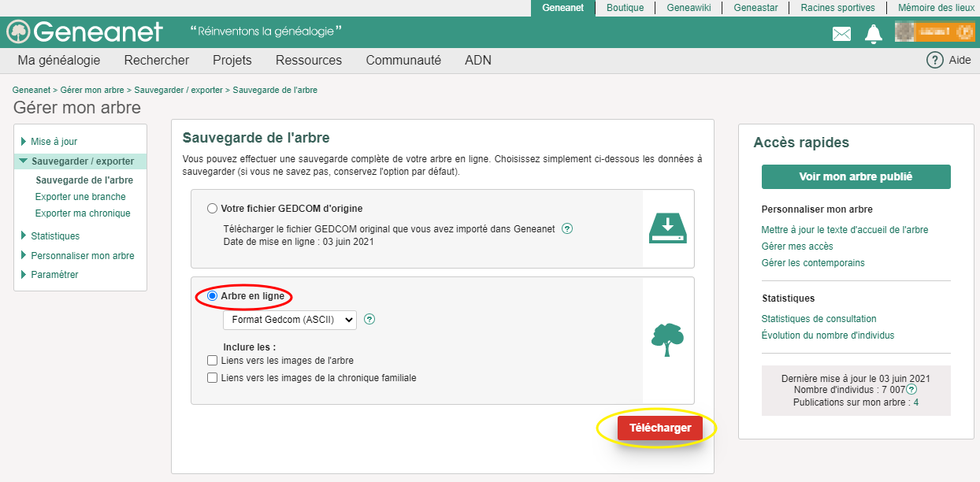Screen dimensions: 980x482
Task: Open the notifications bell icon
Action: (x=873, y=34)
